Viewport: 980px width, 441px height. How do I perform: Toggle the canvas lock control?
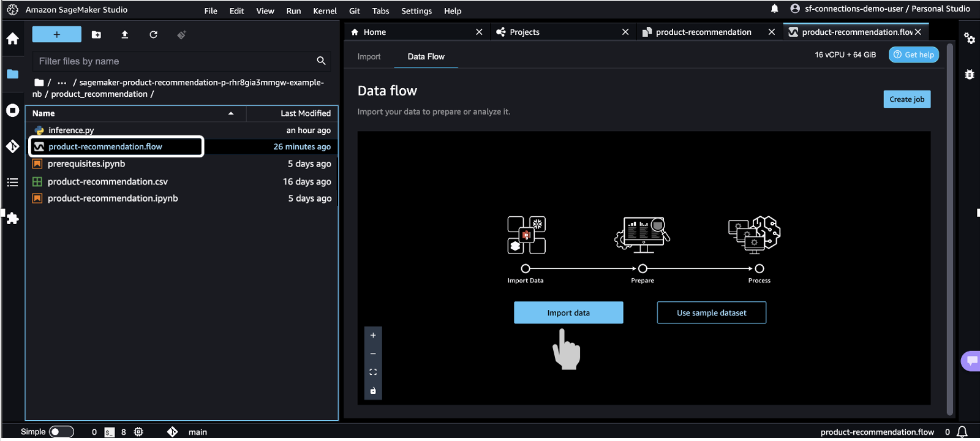[373, 391]
